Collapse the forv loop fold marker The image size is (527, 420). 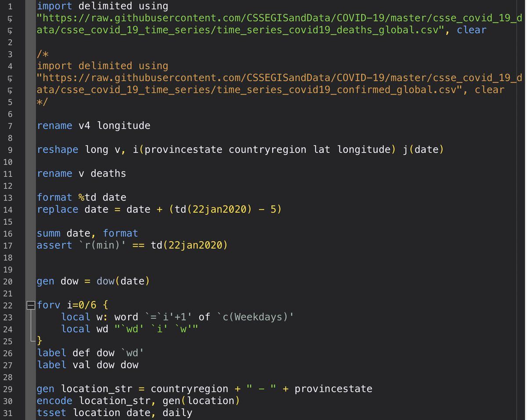coord(30,305)
